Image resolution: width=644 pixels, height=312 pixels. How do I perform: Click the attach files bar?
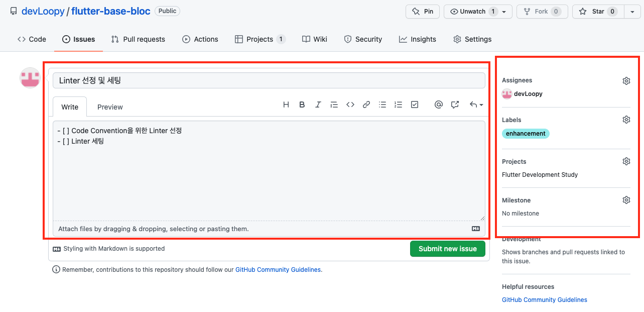pos(269,229)
